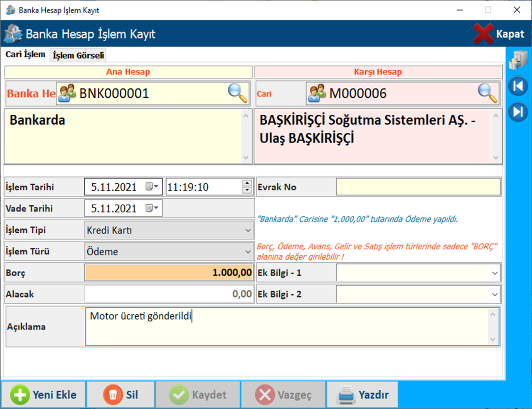Jump to the last record using the arrow icon
Viewport: 532px width, 409px height.
518,111
